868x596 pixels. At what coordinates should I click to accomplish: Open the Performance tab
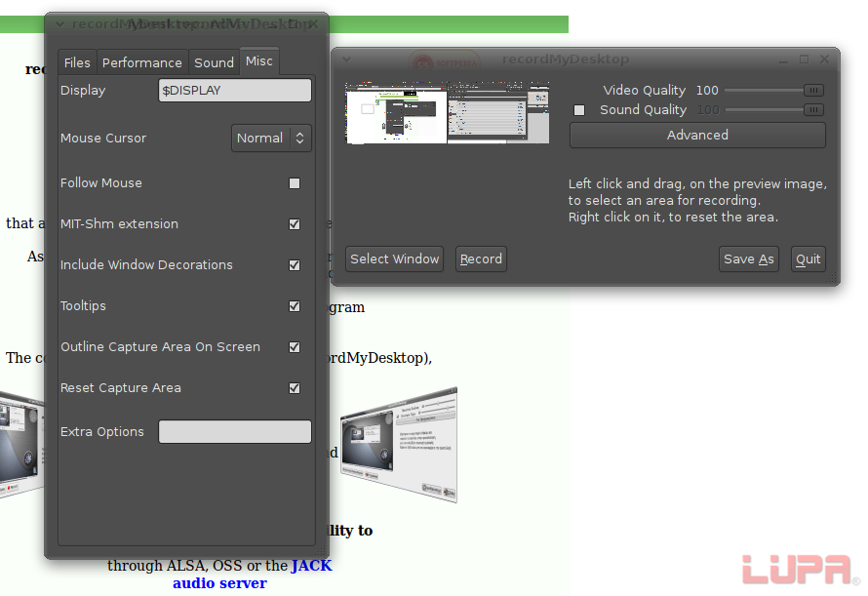[x=141, y=62]
